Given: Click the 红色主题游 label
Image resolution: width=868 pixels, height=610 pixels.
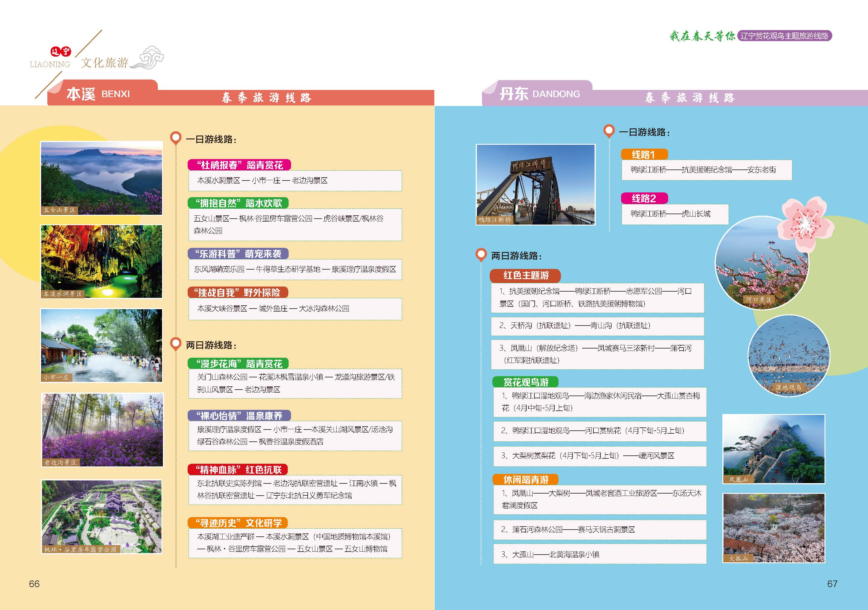Looking at the screenshot, I should (x=525, y=276).
